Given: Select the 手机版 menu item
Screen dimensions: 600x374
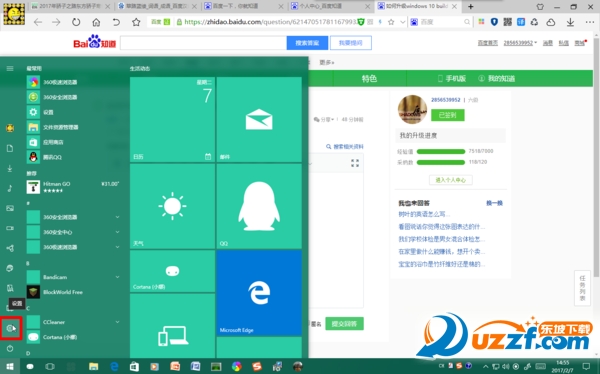Looking at the screenshot, I should (452, 78).
